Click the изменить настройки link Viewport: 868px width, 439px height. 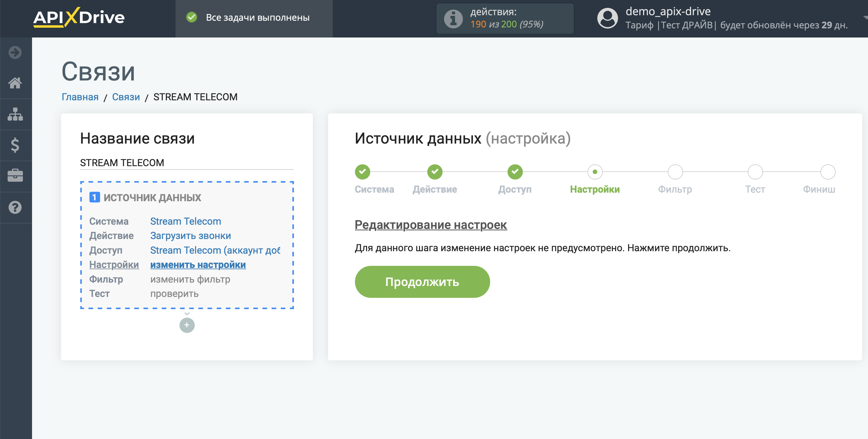[x=198, y=265]
